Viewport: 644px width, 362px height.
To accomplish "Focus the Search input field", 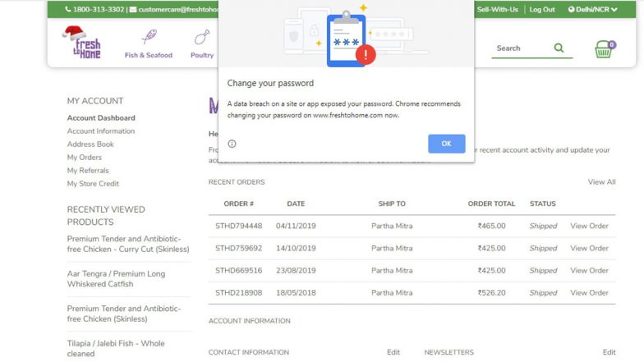I will [x=522, y=48].
